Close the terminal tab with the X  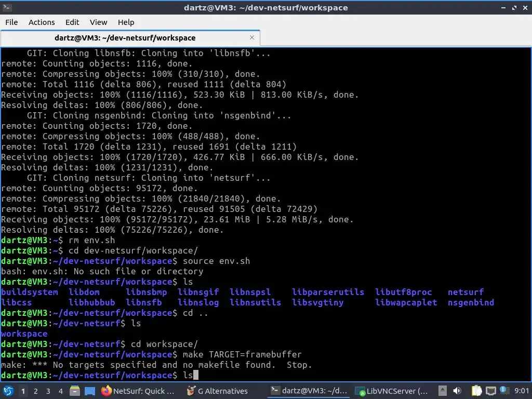pos(252,37)
